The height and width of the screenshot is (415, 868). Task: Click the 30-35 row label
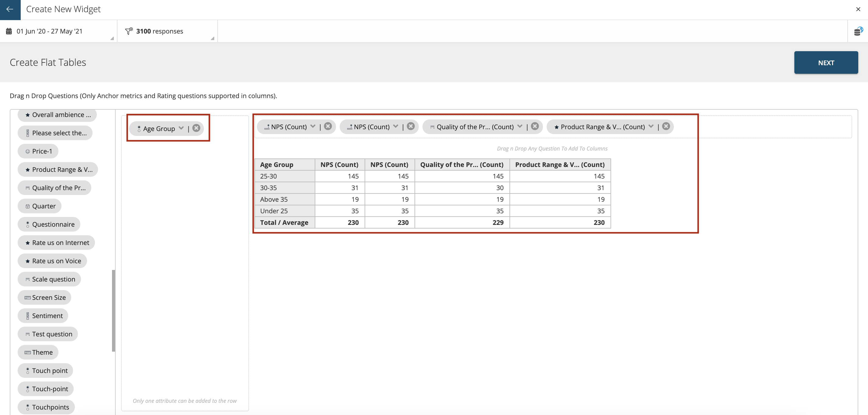click(x=285, y=188)
